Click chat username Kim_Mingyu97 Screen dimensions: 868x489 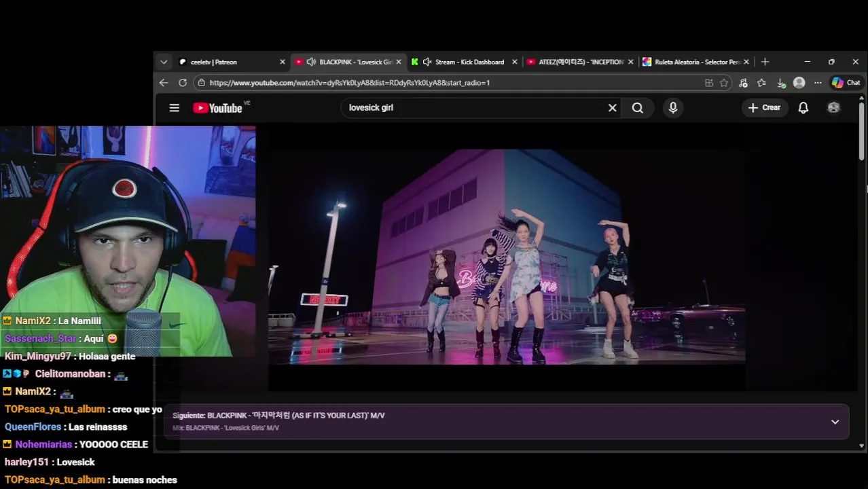38,356
